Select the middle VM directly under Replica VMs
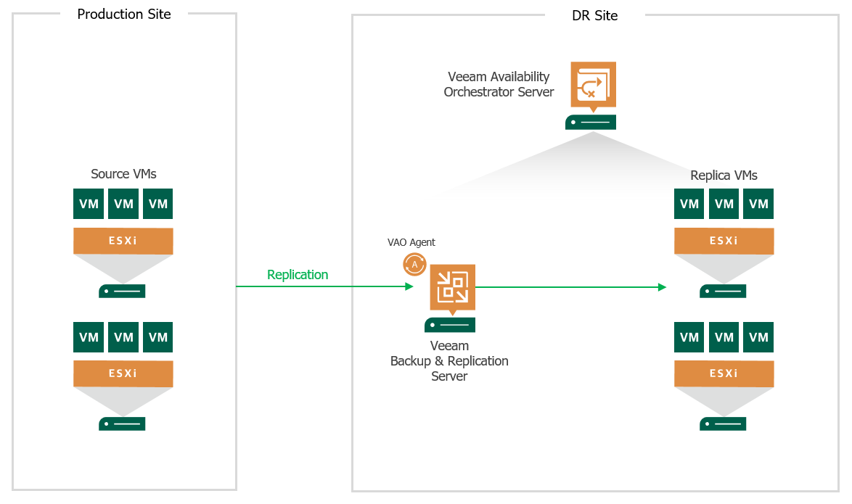 pyautogui.click(x=724, y=204)
